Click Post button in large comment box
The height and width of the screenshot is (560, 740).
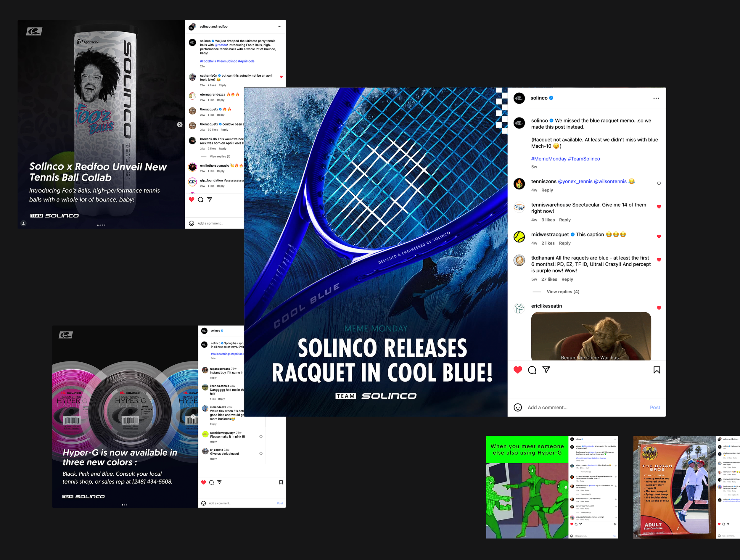(655, 408)
